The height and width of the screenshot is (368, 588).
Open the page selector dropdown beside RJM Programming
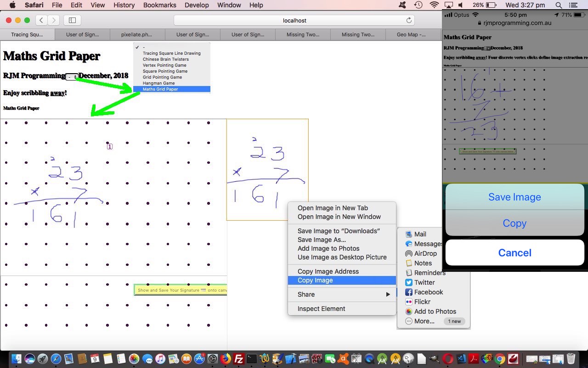[x=72, y=77]
